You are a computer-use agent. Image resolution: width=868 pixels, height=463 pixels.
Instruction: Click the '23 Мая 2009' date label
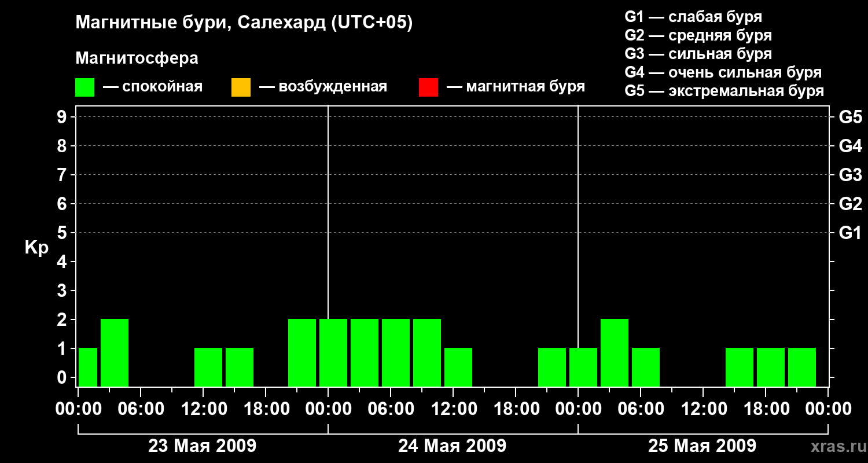pos(203,446)
